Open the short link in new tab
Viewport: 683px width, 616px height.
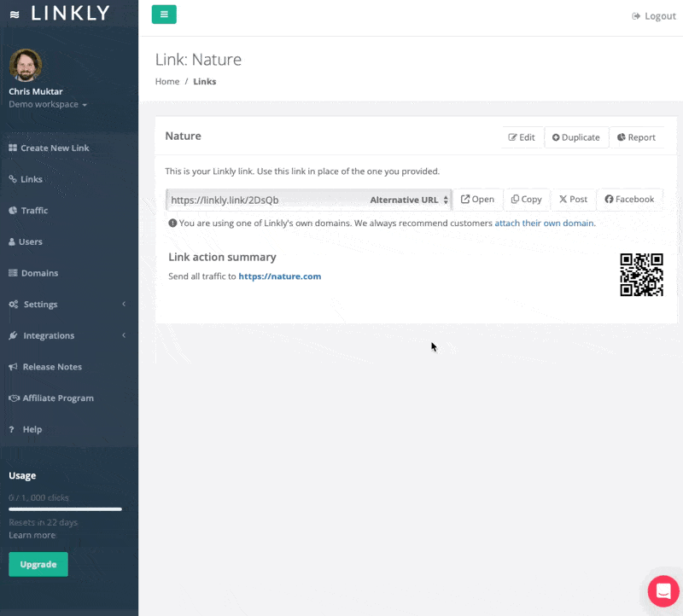click(x=477, y=200)
